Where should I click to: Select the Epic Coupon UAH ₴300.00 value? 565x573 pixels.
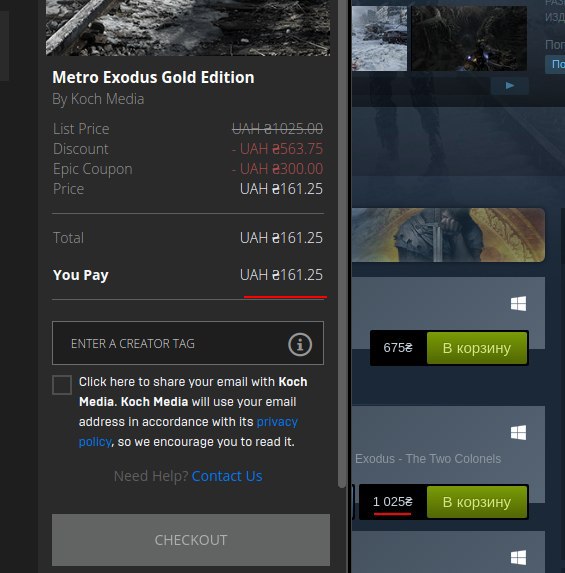click(x=278, y=169)
